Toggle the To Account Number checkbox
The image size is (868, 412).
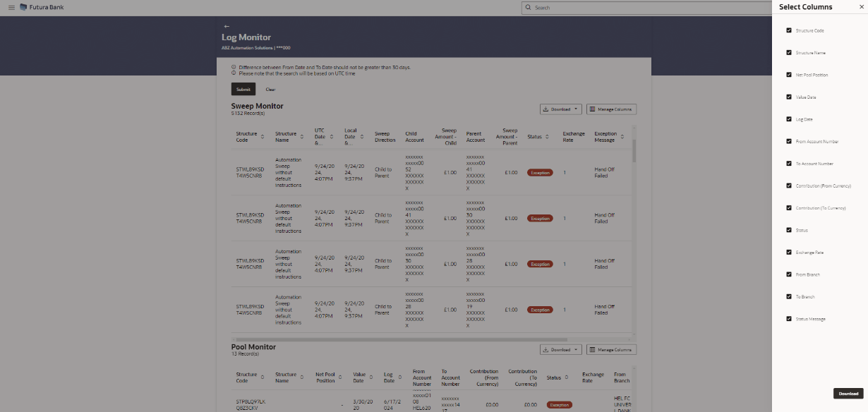tap(789, 163)
